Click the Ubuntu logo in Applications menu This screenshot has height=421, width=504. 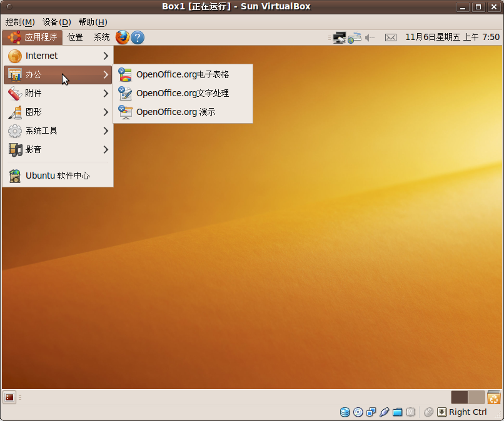point(14,37)
